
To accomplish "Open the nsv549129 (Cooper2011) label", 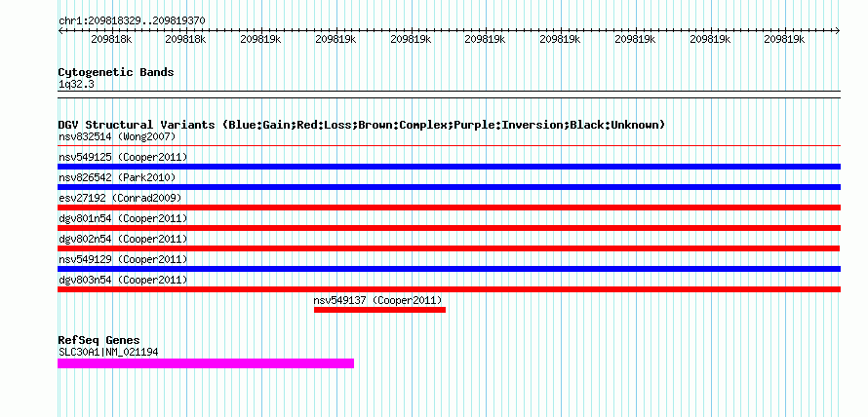I will [123, 259].
